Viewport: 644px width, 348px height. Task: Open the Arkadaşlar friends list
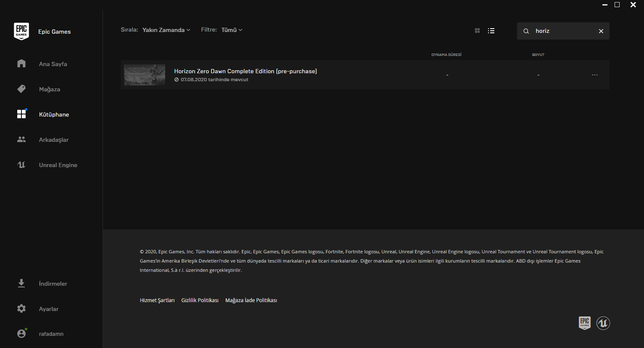click(54, 140)
